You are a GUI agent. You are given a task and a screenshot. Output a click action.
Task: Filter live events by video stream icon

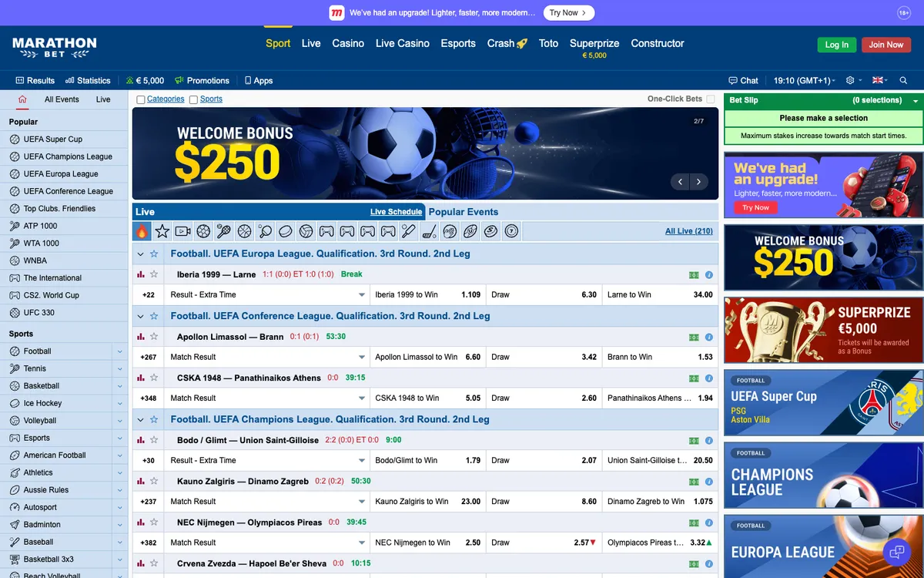pyautogui.click(x=182, y=231)
